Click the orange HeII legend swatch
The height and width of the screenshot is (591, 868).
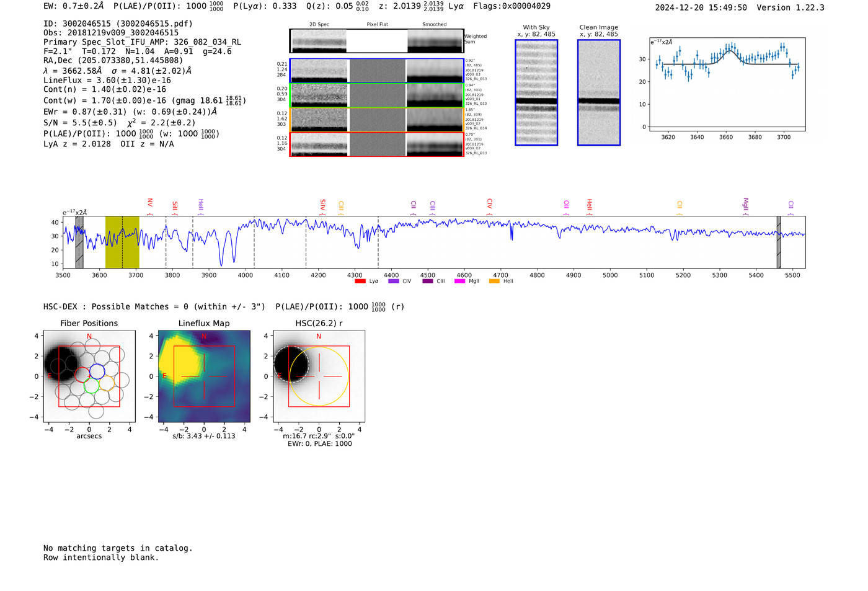point(494,282)
